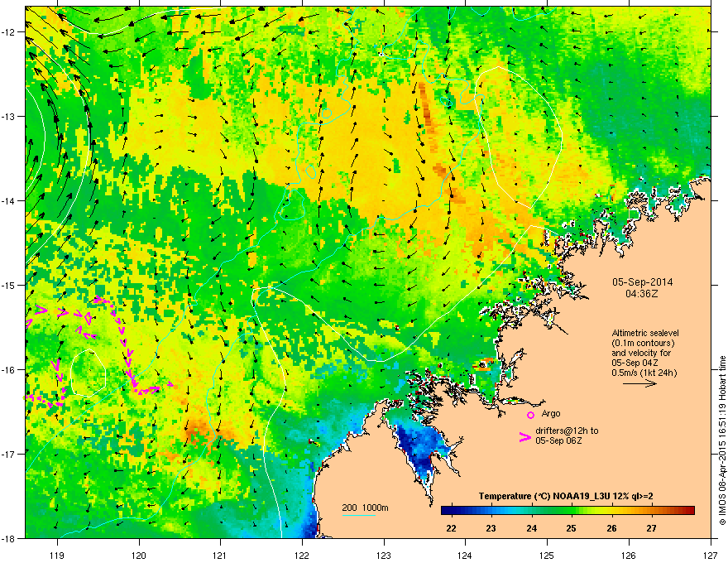Click latitude axis label '-18'
This screenshot has width=728, height=563.
click(x=10, y=538)
